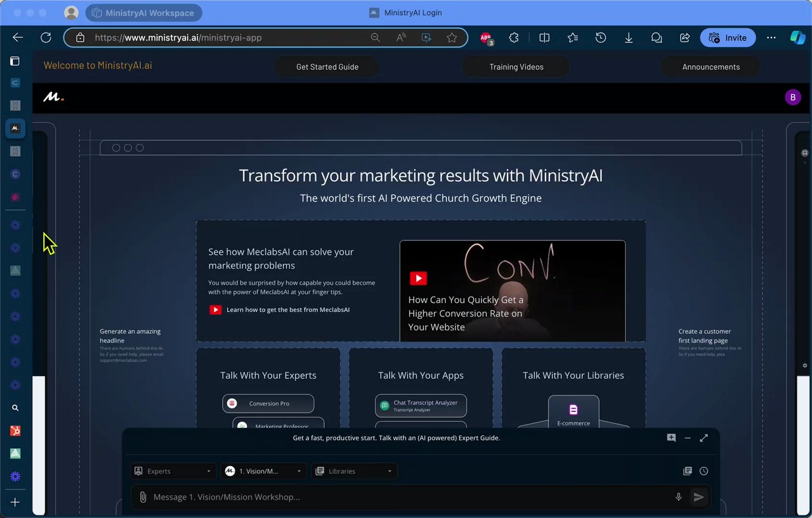Attach a file using the paperclip
The image size is (812, 518).
point(143,497)
